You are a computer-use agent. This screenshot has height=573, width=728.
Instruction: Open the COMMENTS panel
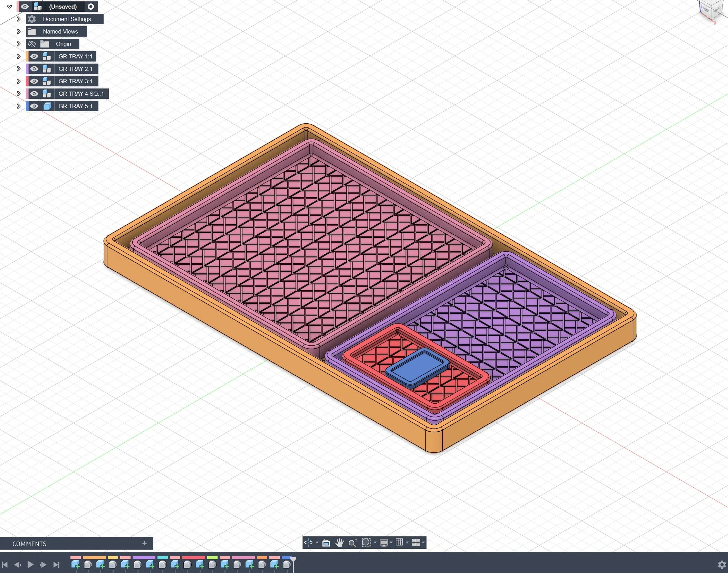[29, 544]
